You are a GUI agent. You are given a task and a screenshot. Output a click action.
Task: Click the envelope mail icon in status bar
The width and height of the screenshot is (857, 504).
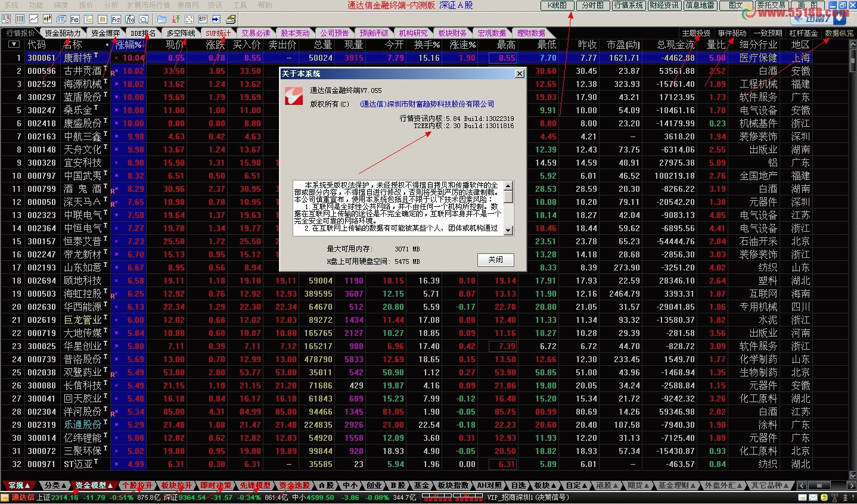813,497
